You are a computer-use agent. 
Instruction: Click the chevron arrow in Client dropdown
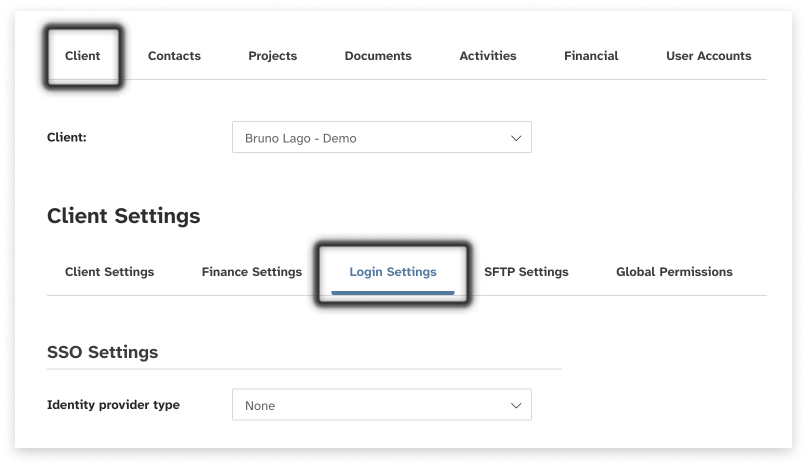click(516, 138)
